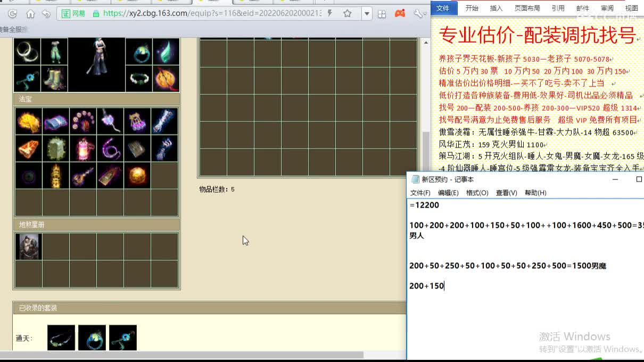
Task: Open the address bar history dropdown
Action: pyautogui.click(x=367, y=14)
